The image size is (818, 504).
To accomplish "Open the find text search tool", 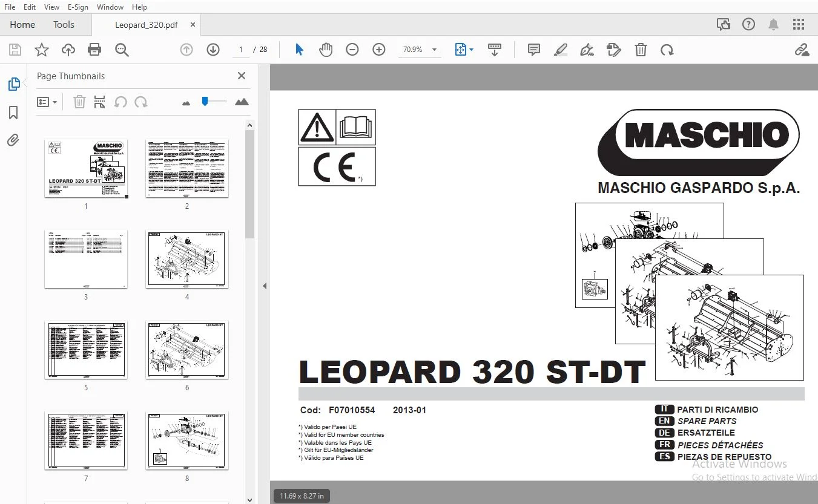I will point(122,50).
